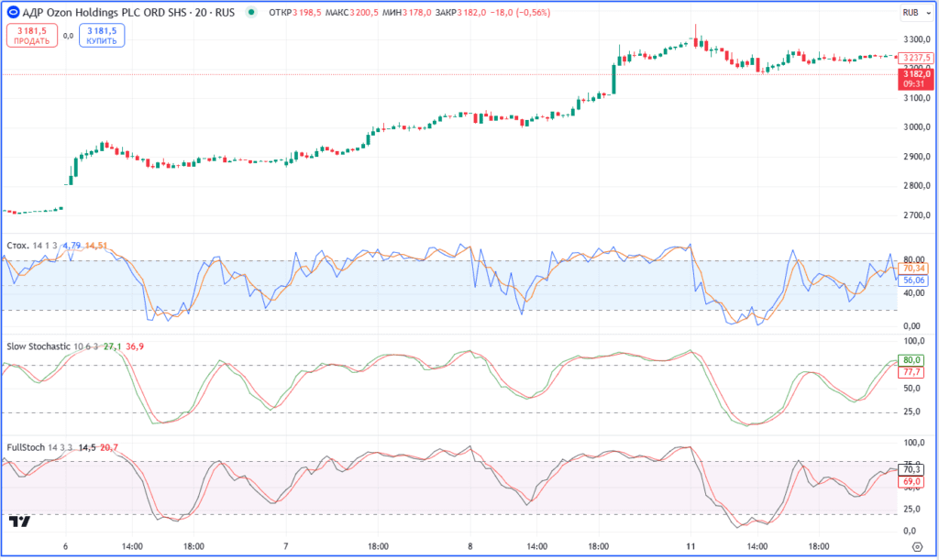Select the Стох. 14 1 3 indicator legend

pos(32,246)
